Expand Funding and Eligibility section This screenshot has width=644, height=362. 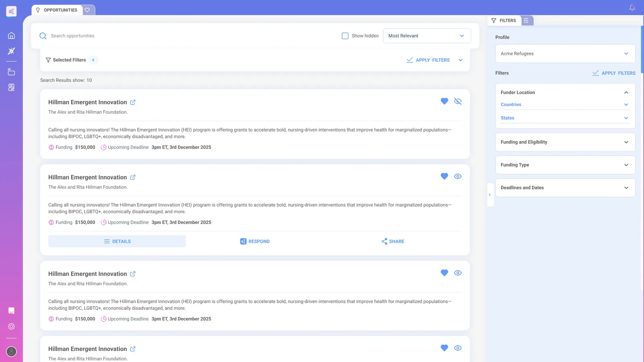tap(565, 142)
